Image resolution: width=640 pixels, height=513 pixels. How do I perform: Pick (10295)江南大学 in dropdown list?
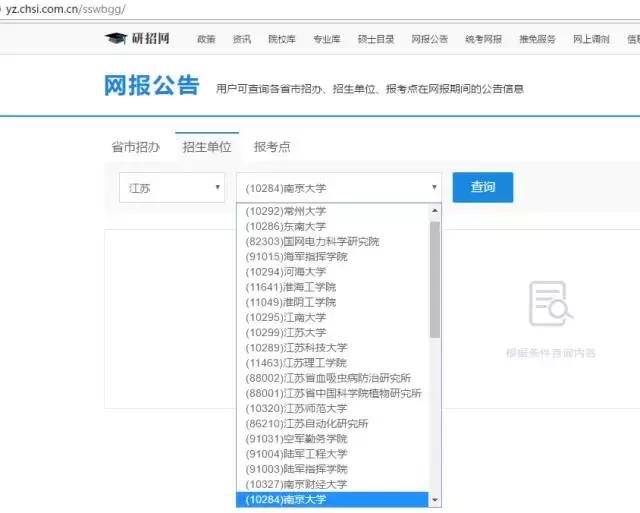coord(333,317)
